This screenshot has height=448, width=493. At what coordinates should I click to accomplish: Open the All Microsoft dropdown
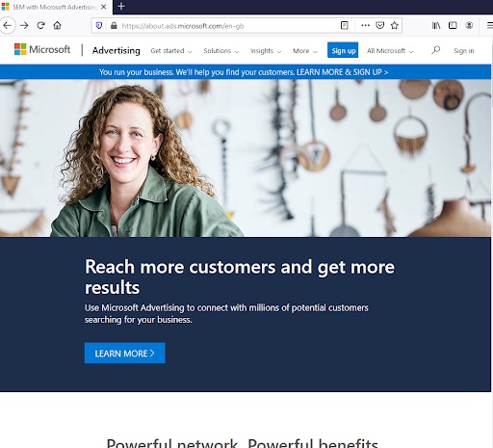point(390,51)
